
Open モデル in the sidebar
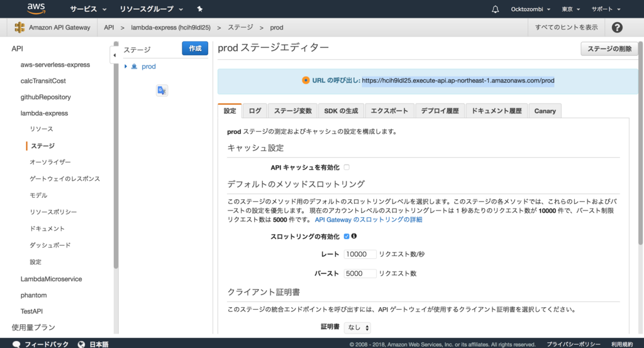[x=38, y=195]
